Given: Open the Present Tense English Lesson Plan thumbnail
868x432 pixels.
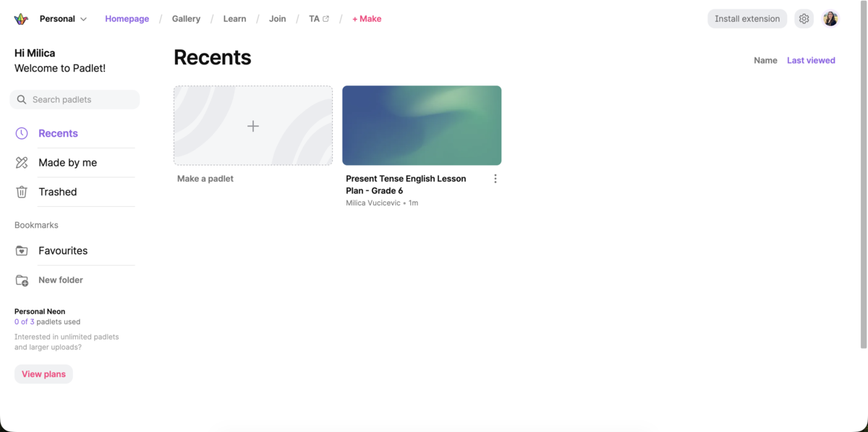Looking at the screenshot, I should point(422,124).
